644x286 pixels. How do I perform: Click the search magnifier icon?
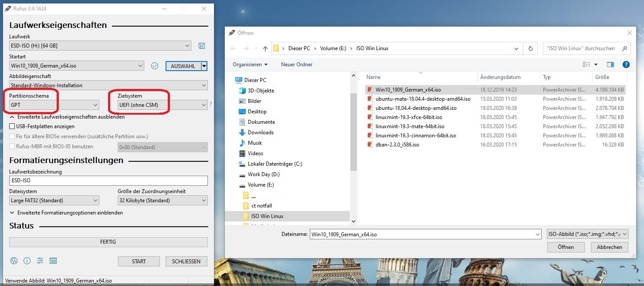[624, 48]
